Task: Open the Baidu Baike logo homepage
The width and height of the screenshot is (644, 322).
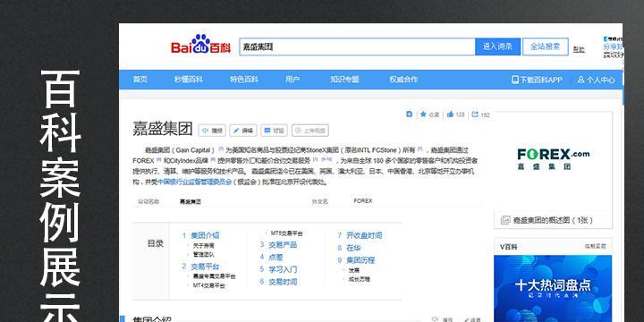Action: click(201, 45)
